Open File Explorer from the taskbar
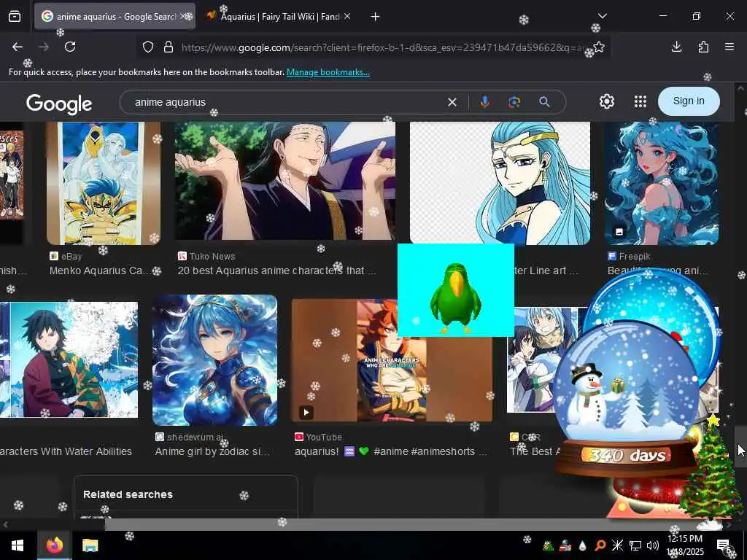 [x=90, y=545]
